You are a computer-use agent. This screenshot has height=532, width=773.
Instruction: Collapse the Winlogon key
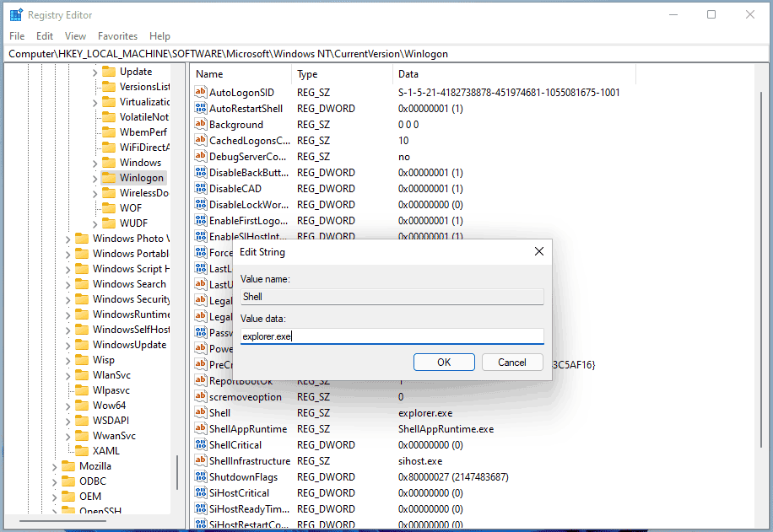tap(95, 177)
